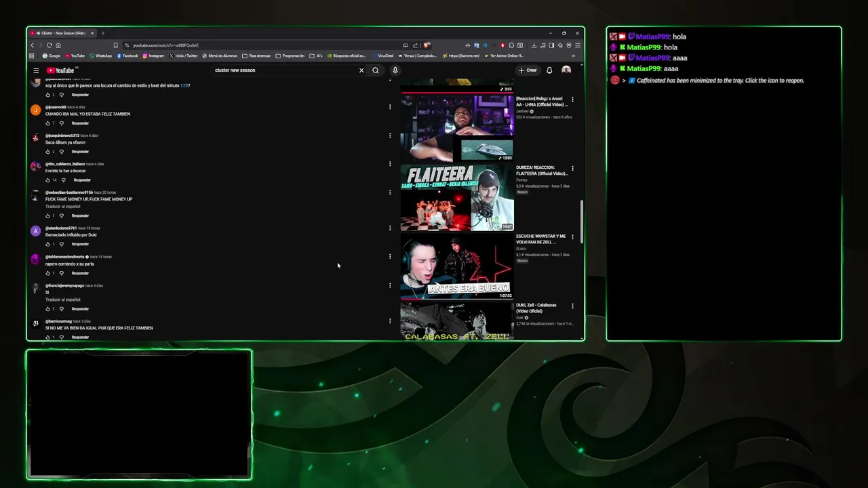Viewport: 868px width, 488px height.
Task: Translate the FUCK FAME MONEY UP comment to Spanish
Action: [x=62, y=207]
